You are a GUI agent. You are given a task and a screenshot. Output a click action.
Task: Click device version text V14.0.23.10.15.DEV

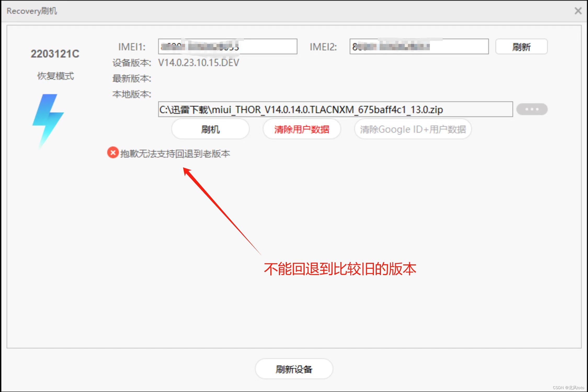pos(199,63)
